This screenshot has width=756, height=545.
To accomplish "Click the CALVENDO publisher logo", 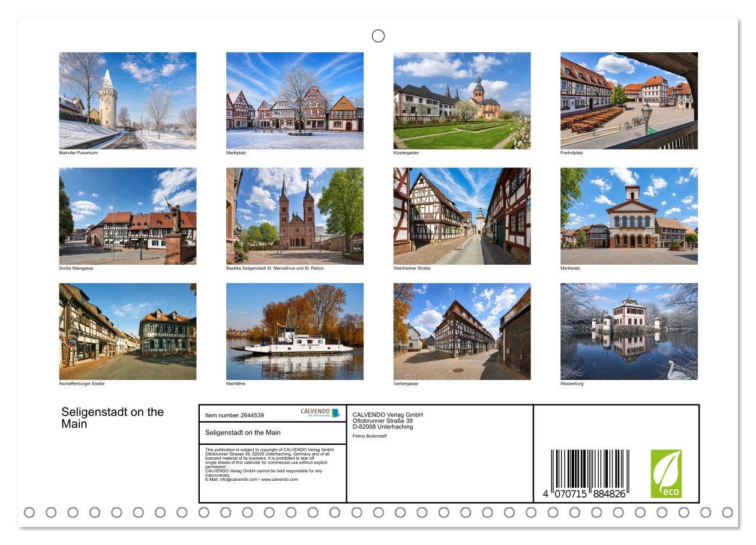I will [320, 413].
